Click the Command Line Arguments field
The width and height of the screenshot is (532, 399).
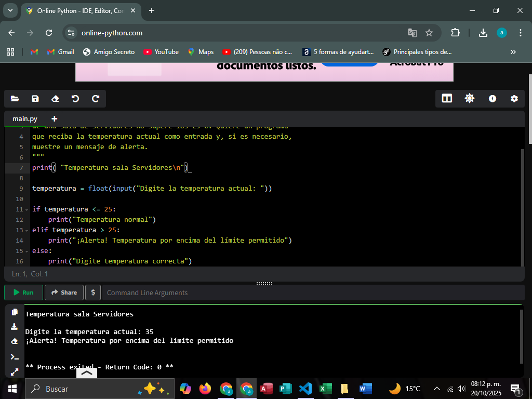pos(312,292)
